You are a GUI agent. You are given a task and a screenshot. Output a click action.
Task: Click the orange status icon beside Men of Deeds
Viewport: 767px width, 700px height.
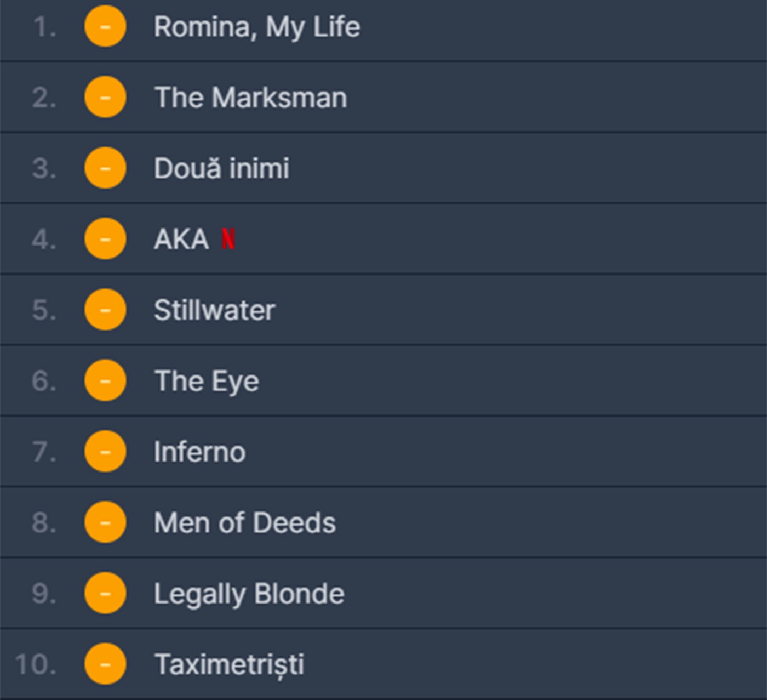(105, 522)
